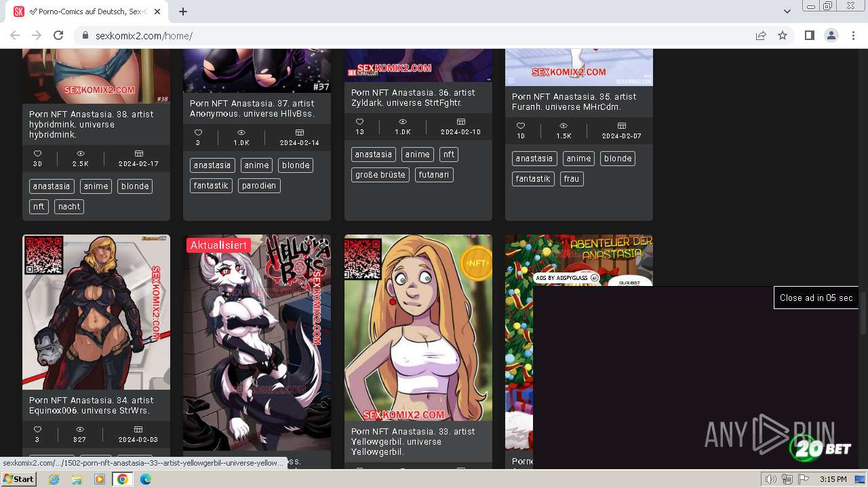Screen dimensions: 868x488
Task: View site information lock icon
Action: pyautogui.click(x=85, y=36)
